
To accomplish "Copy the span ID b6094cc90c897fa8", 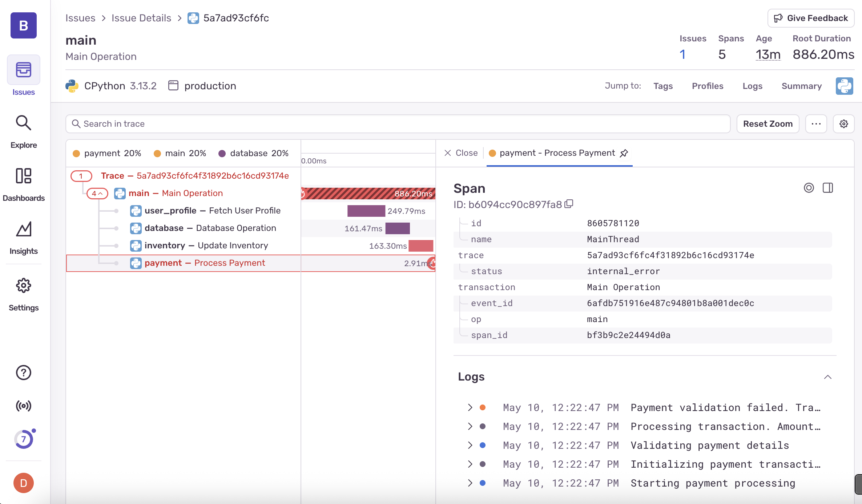I will 569,204.
